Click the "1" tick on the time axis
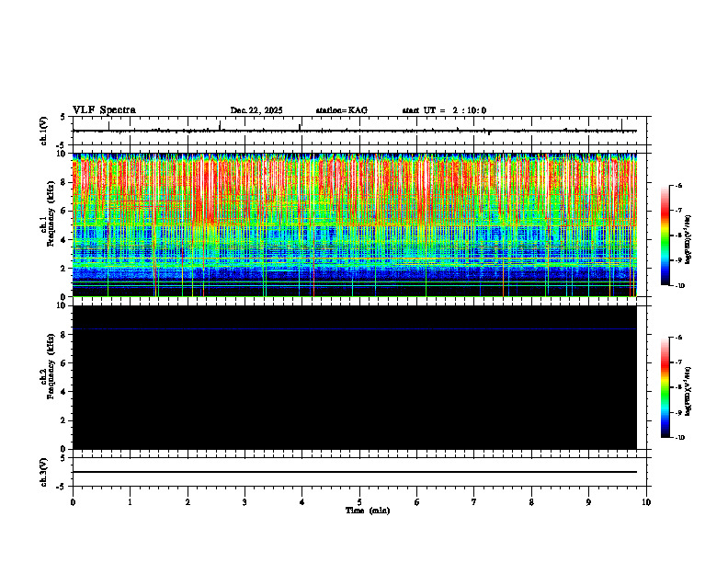 [130, 502]
